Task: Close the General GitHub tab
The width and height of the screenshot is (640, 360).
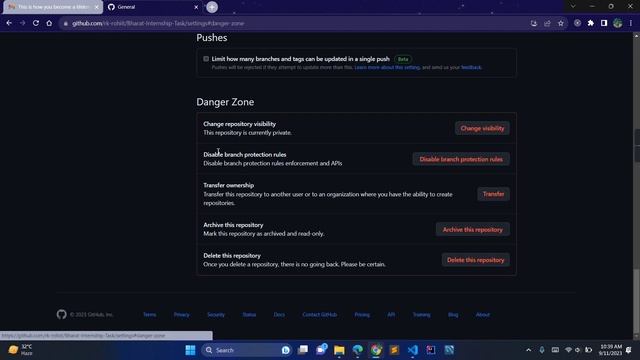Action: (x=196, y=7)
